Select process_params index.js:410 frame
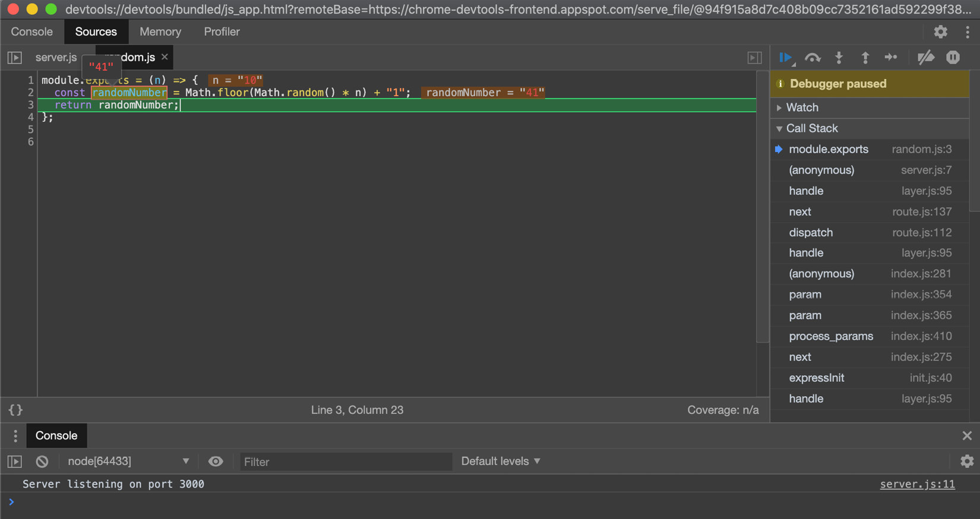This screenshot has width=980, height=519. 870,336
